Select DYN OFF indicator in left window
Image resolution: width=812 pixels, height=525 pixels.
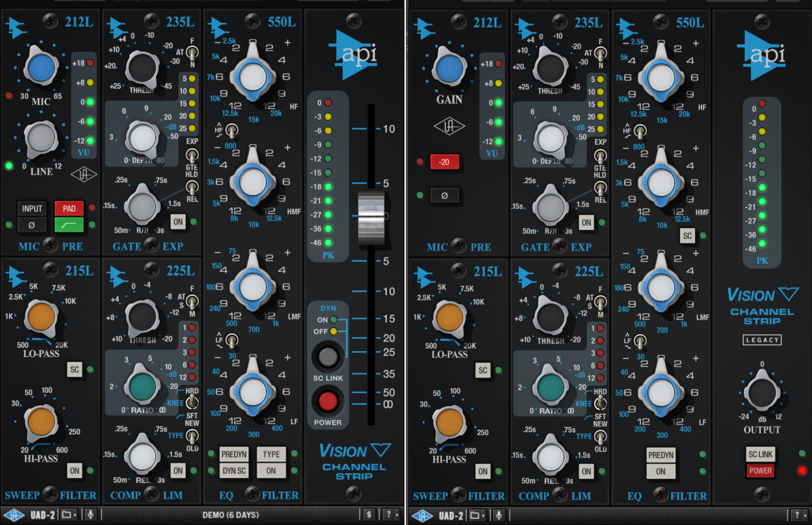coord(334,332)
